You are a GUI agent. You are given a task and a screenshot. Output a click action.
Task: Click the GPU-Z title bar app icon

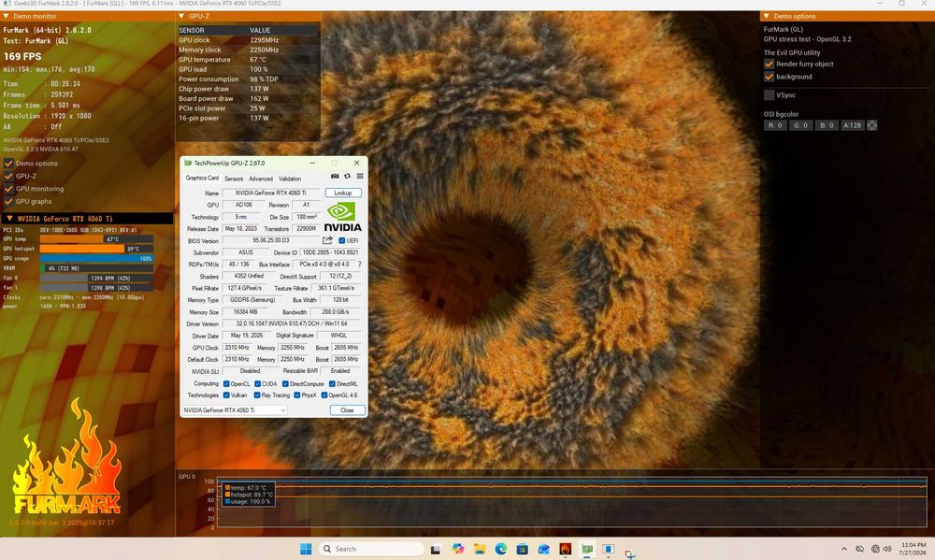click(x=188, y=163)
